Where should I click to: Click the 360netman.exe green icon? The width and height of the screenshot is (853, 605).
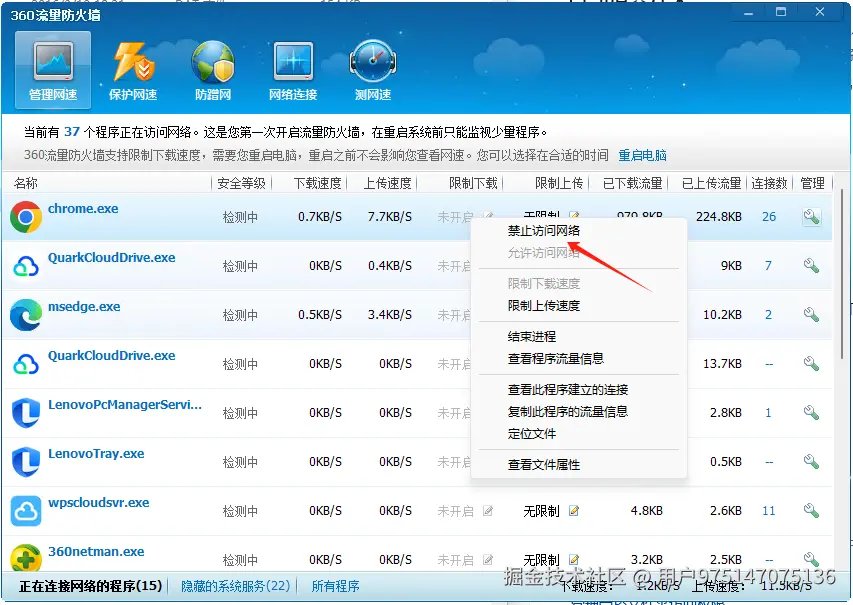pyautogui.click(x=26, y=557)
